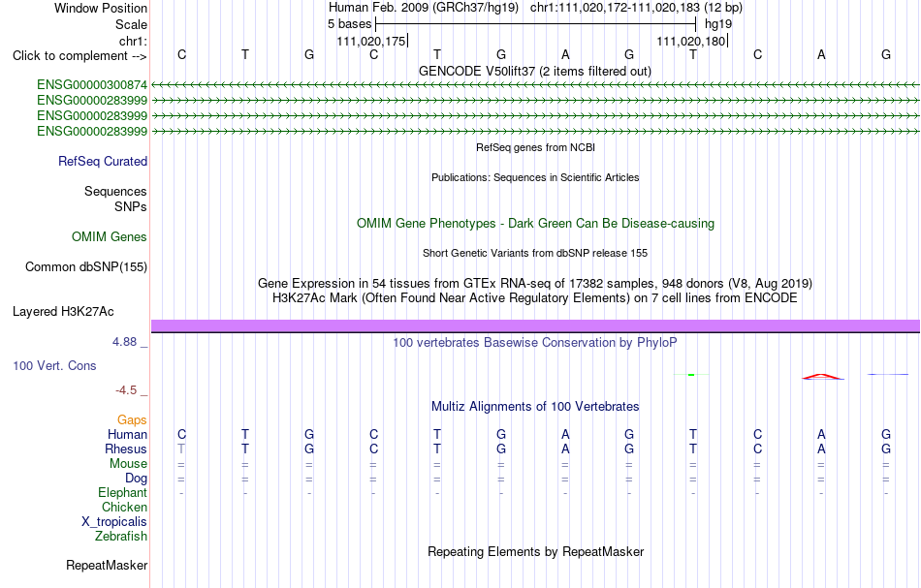
Task: Click the grayed mismatched T in the Rhesus row
Action: click(181, 449)
